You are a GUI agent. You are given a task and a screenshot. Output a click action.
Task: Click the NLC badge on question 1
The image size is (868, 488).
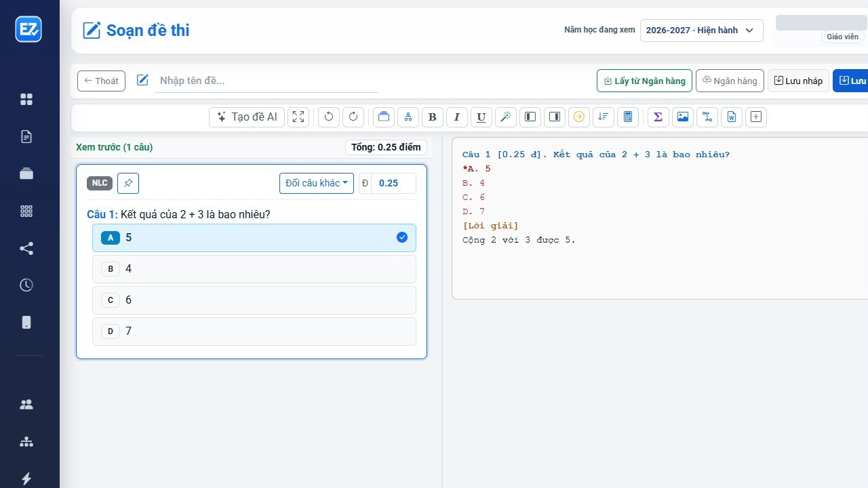click(100, 183)
